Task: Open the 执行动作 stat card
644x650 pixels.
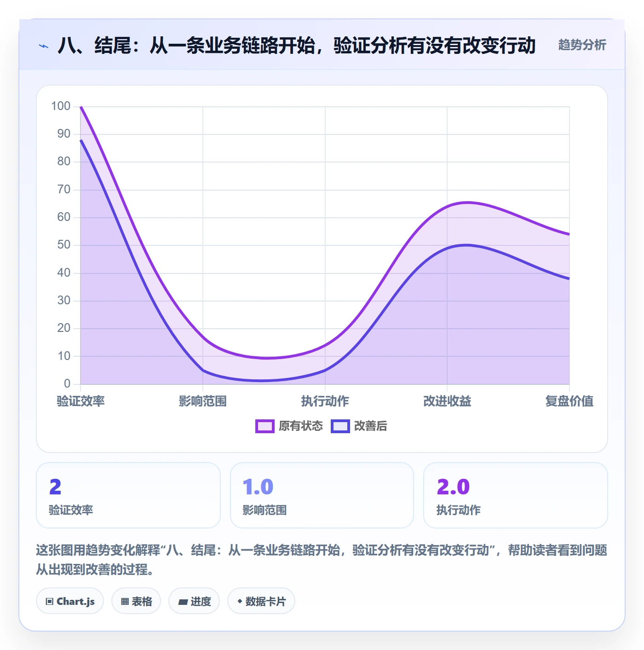Action: pyautogui.click(x=516, y=495)
